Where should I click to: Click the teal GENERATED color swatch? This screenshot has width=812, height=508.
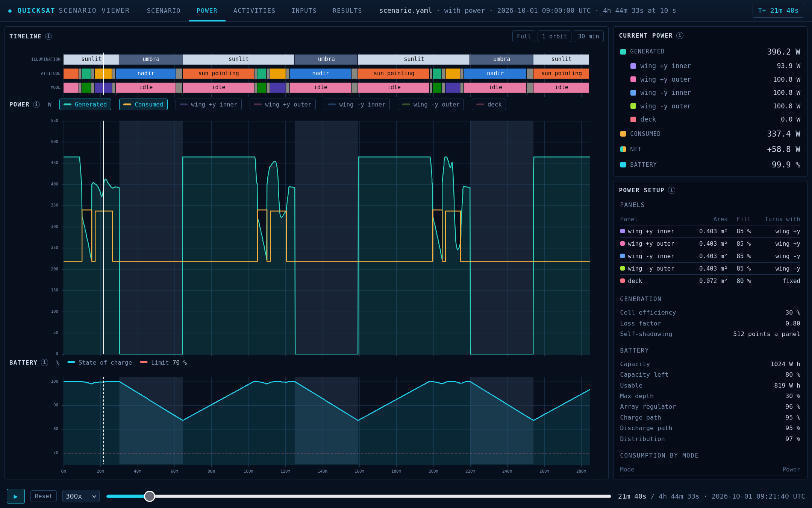[x=623, y=52]
